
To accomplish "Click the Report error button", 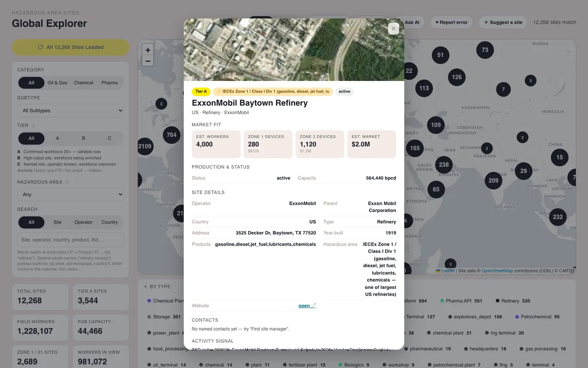I will 452,22.
